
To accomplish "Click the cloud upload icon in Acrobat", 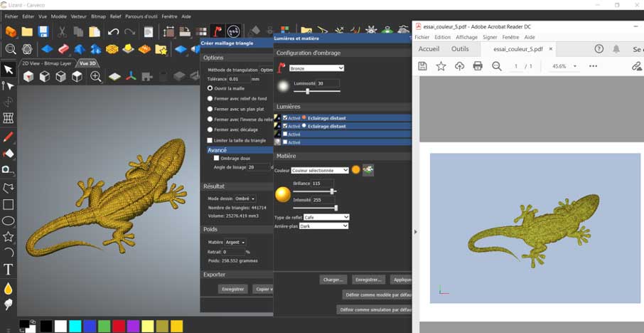I will pos(460,66).
